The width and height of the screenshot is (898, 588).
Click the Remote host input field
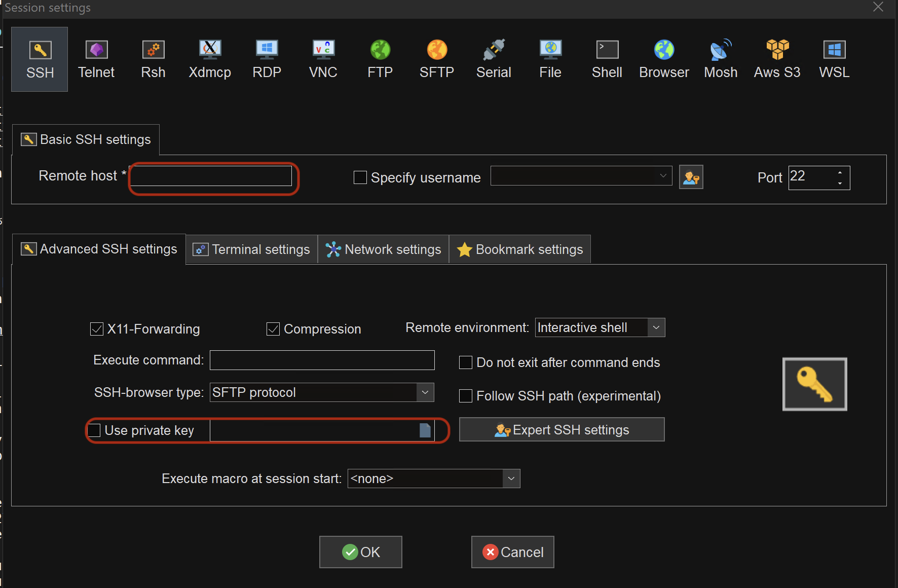(x=211, y=176)
